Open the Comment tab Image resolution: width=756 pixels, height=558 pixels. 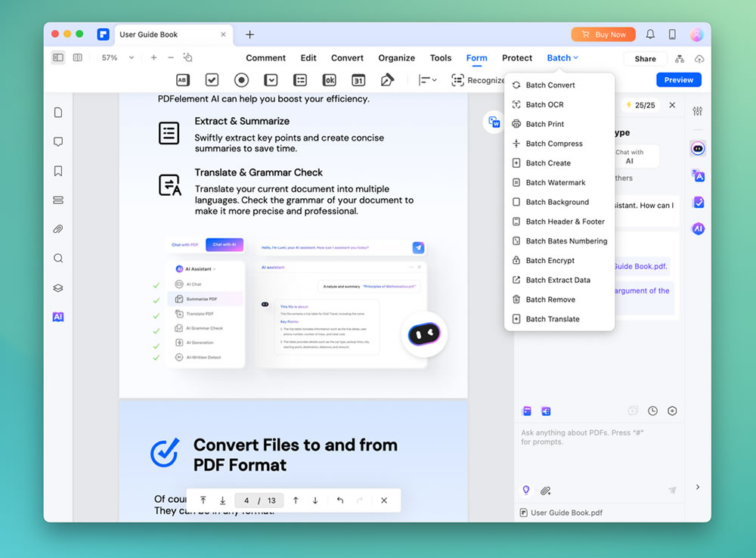265,58
